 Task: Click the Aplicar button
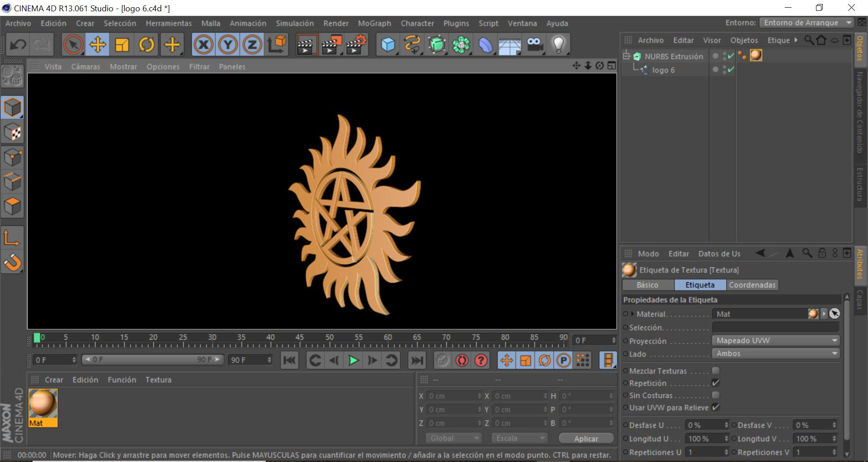coord(586,439)
